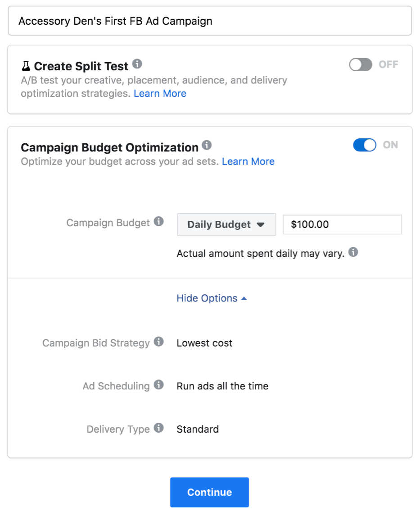420x516 pixels.
Task: Open info tooltip for Campaign Budget Optimization
Action: [207, 145]
